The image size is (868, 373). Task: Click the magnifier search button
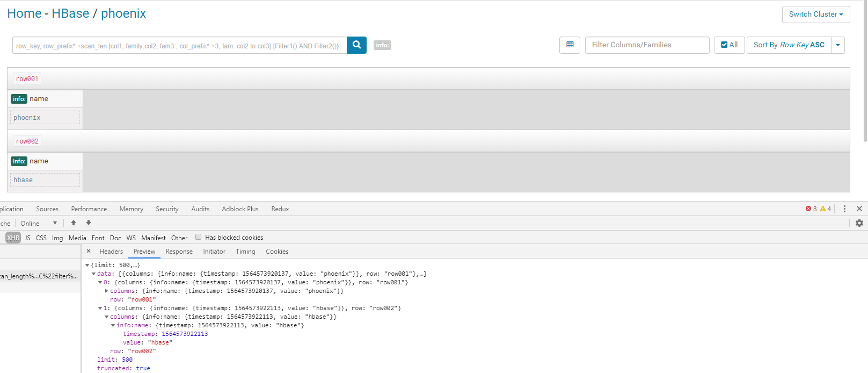356,45
